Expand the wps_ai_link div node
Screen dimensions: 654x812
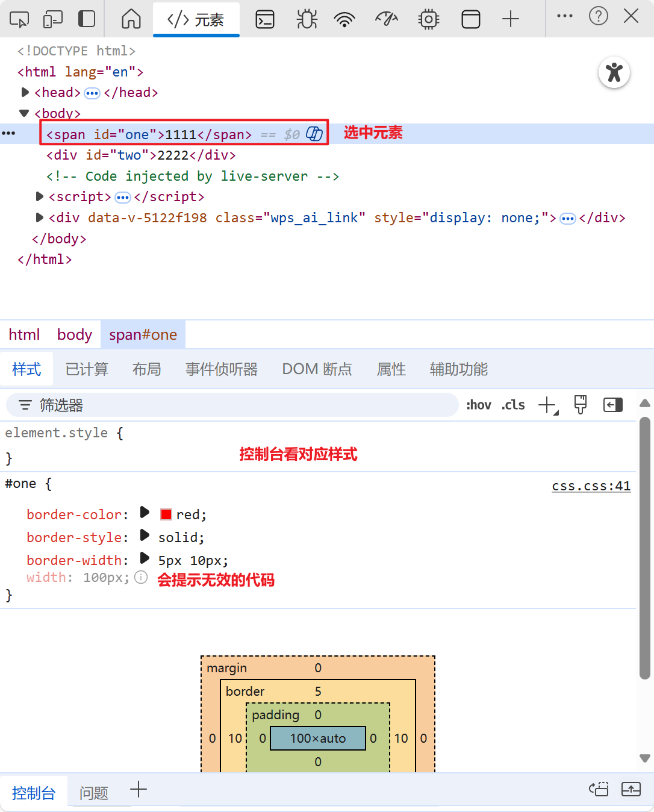coord(40,217)
